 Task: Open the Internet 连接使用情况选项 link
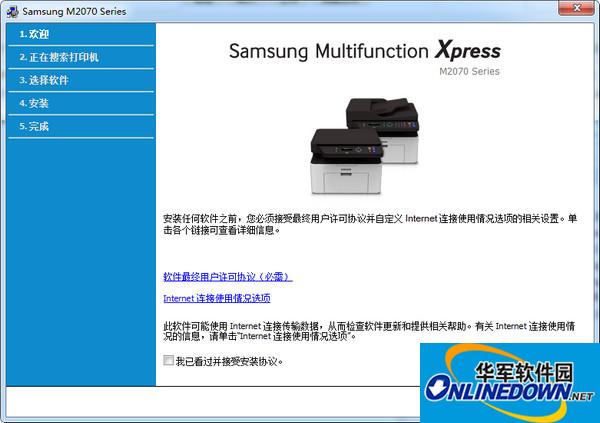[217, 298]
